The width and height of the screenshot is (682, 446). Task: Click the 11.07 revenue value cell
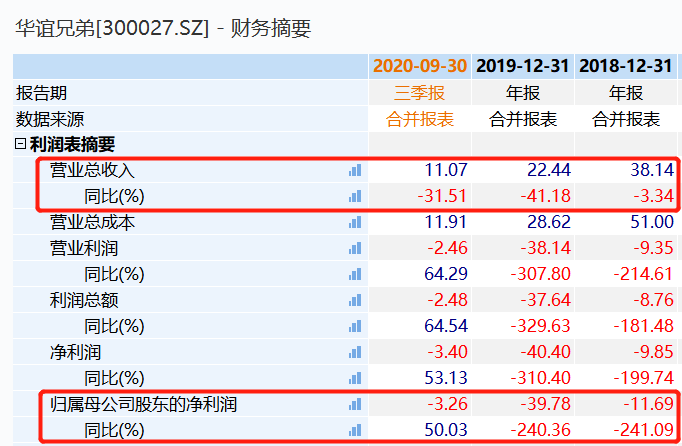446,170
